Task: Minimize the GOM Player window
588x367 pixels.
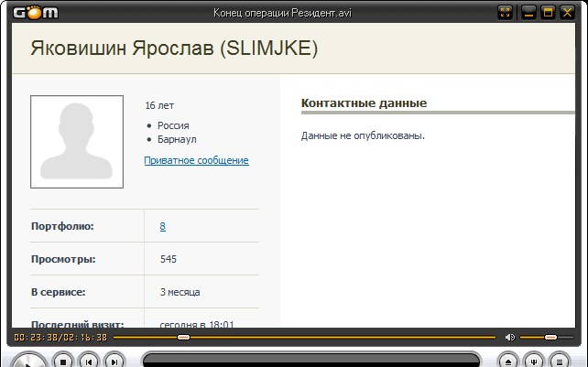Action: tap(529, 12)
